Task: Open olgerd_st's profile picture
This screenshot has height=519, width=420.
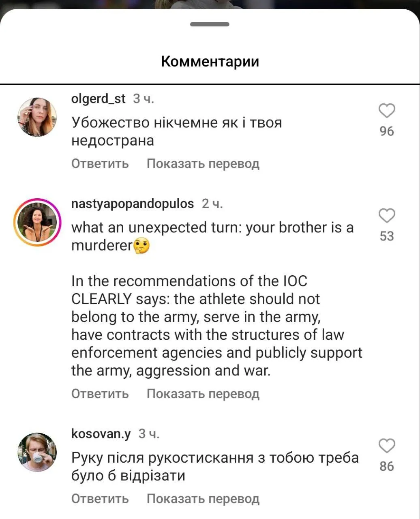Action: tap(37, 116)
